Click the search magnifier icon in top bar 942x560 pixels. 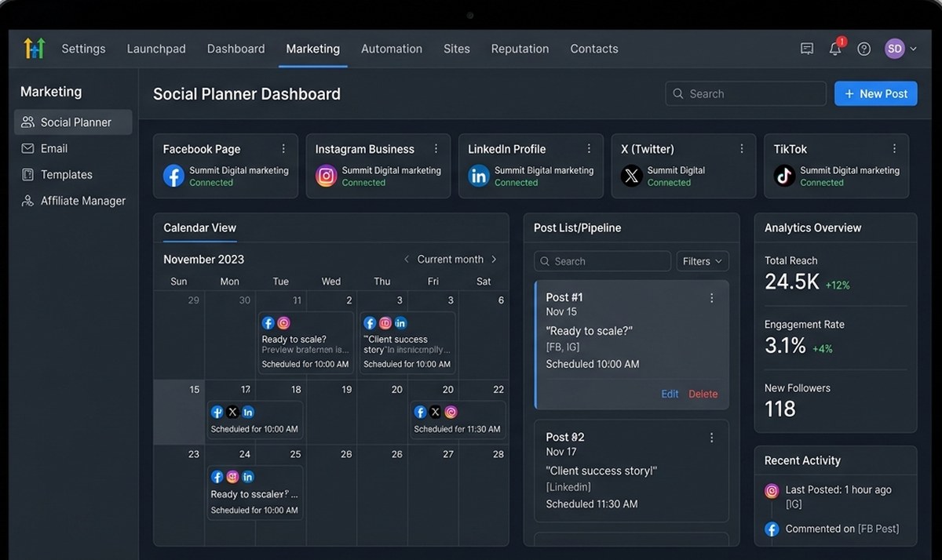pyautogui.click(x=678, y=93)
